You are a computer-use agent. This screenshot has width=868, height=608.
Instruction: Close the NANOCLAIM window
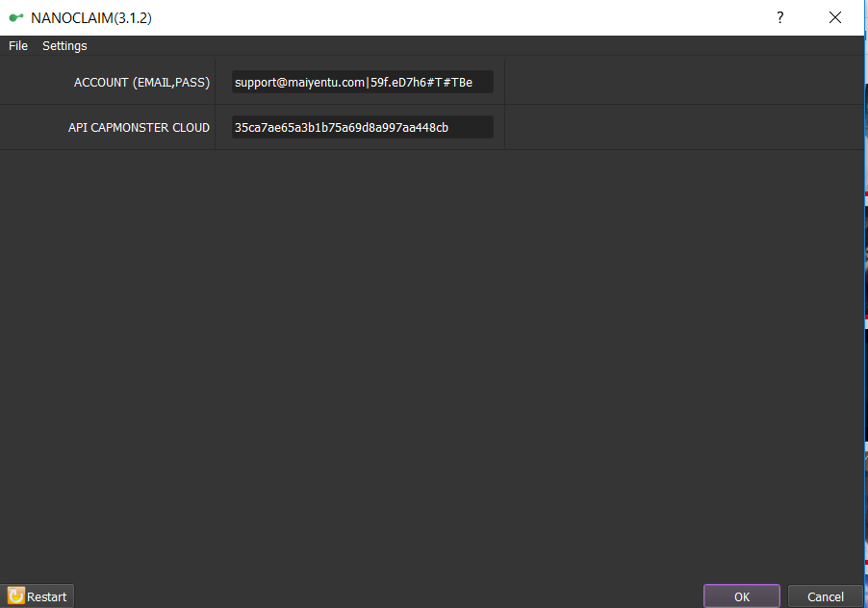click(x=834, y=17)
